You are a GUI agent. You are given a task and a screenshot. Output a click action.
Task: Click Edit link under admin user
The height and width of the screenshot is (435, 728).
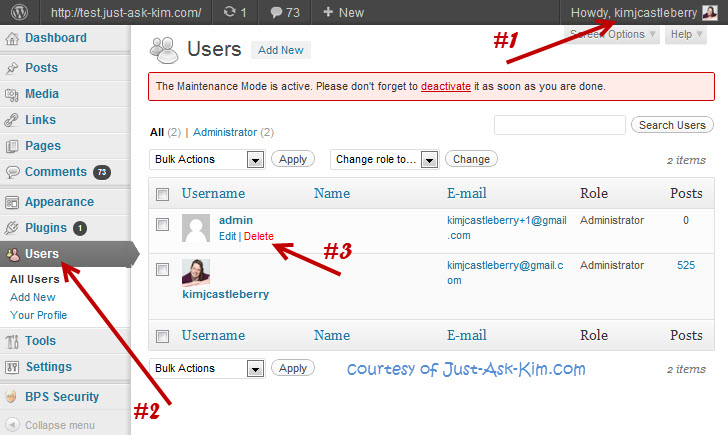click(228, 236)
